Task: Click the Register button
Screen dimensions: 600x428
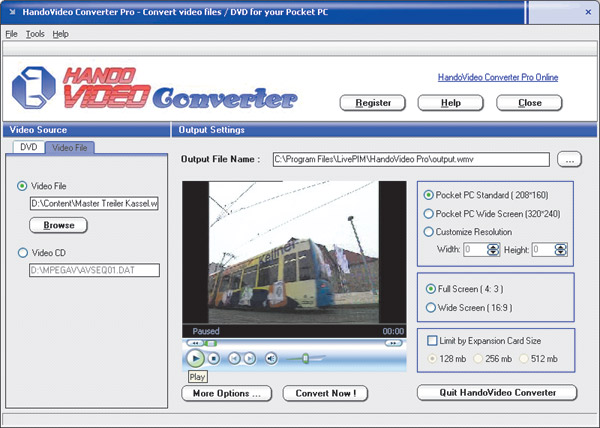Action: [373, 103]
